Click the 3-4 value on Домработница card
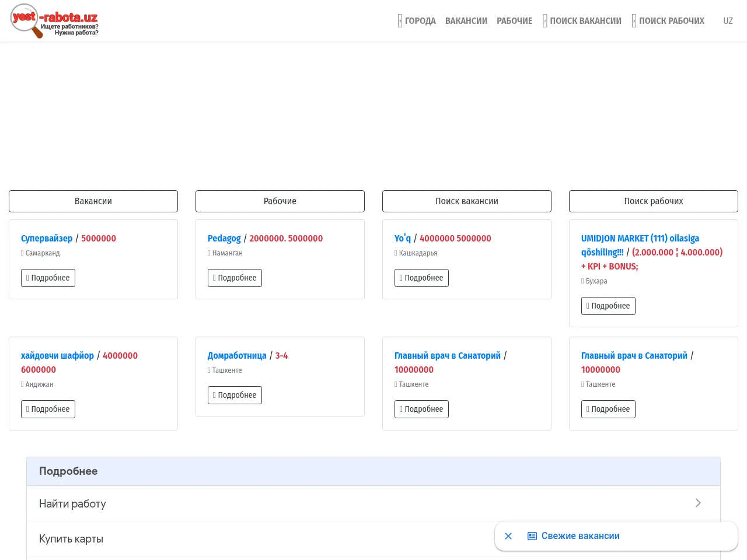 click(x=281, y=356)
